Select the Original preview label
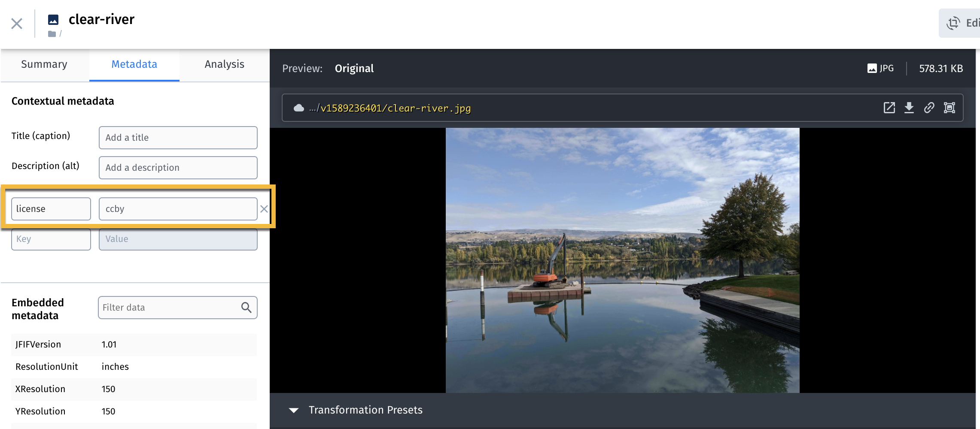 (x=354, y=69)
